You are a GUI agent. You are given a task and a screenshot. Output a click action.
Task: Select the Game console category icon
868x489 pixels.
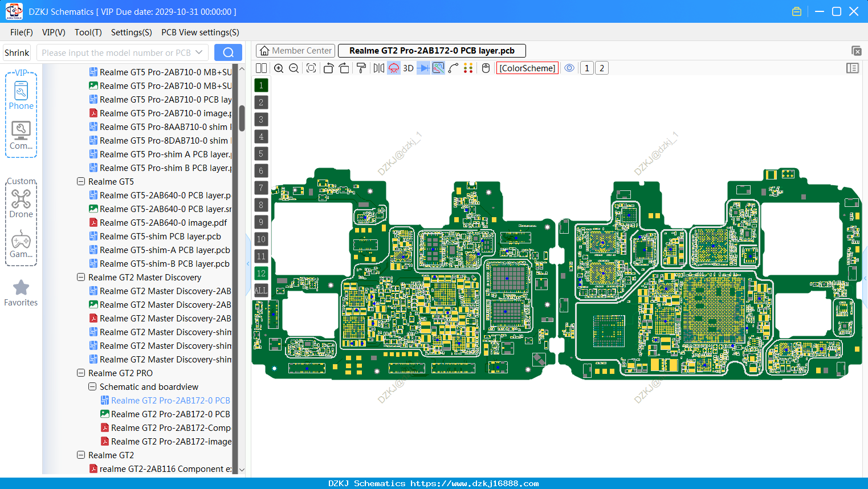(x=21, y=244)
